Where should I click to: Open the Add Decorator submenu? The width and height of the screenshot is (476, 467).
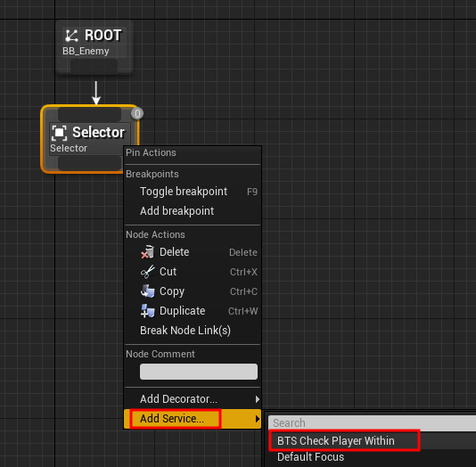(x=193, y=399)
